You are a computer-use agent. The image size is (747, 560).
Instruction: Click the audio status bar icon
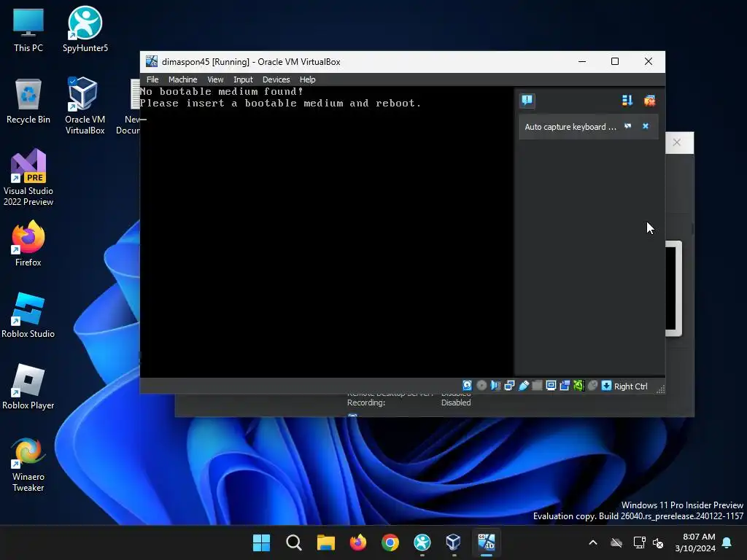(495, 385)
